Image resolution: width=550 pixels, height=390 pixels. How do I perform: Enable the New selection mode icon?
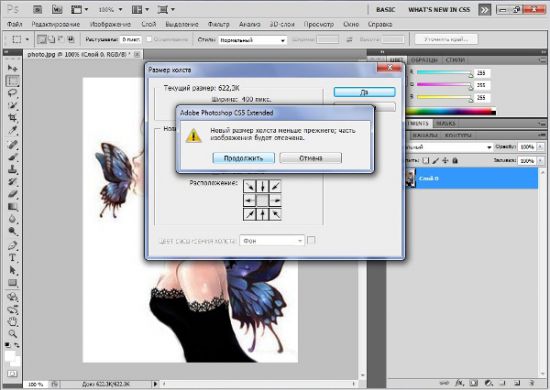click(x=42, y=39)
